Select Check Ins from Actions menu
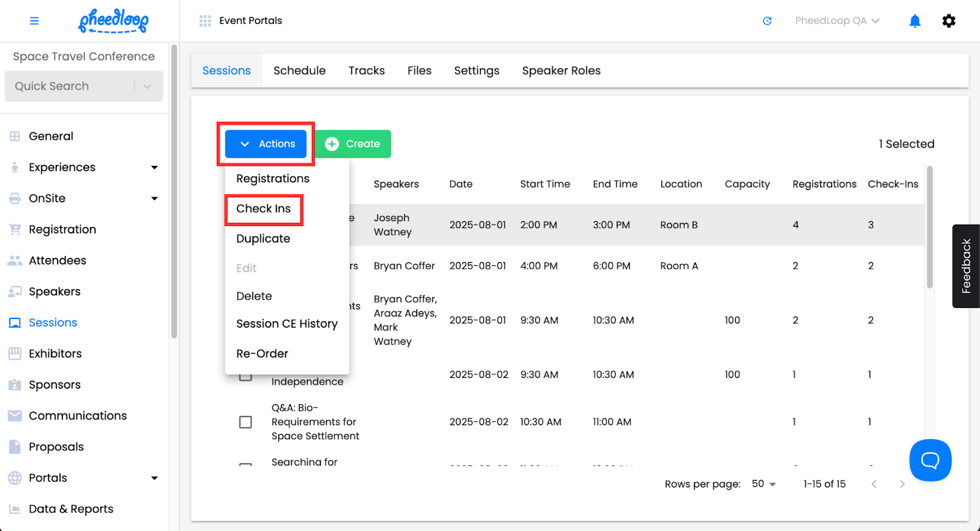980x531 pixels. [x=263, y=209]
